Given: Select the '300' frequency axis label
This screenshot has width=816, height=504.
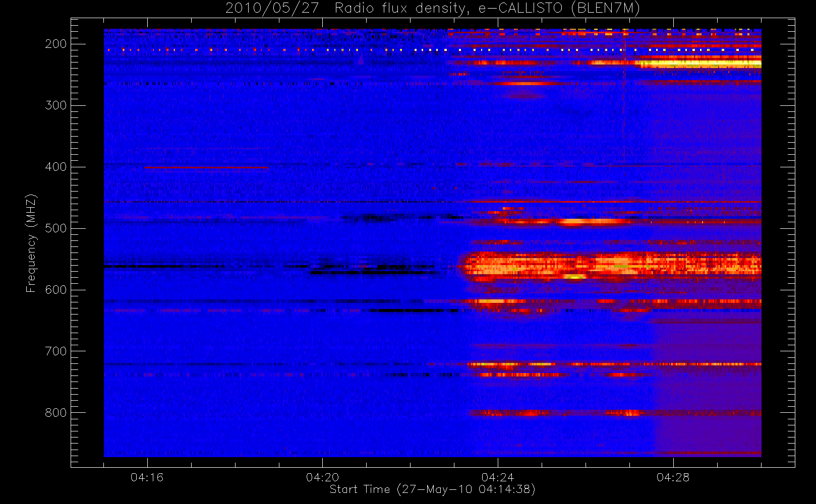Looking at the screenshot, I should 55,105.
